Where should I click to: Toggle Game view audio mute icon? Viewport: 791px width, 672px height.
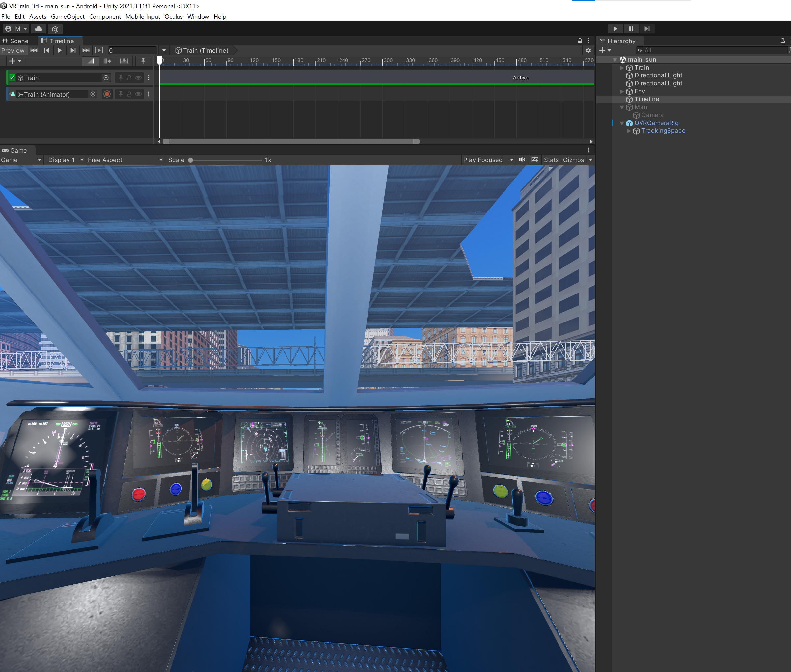pos(522,160)
